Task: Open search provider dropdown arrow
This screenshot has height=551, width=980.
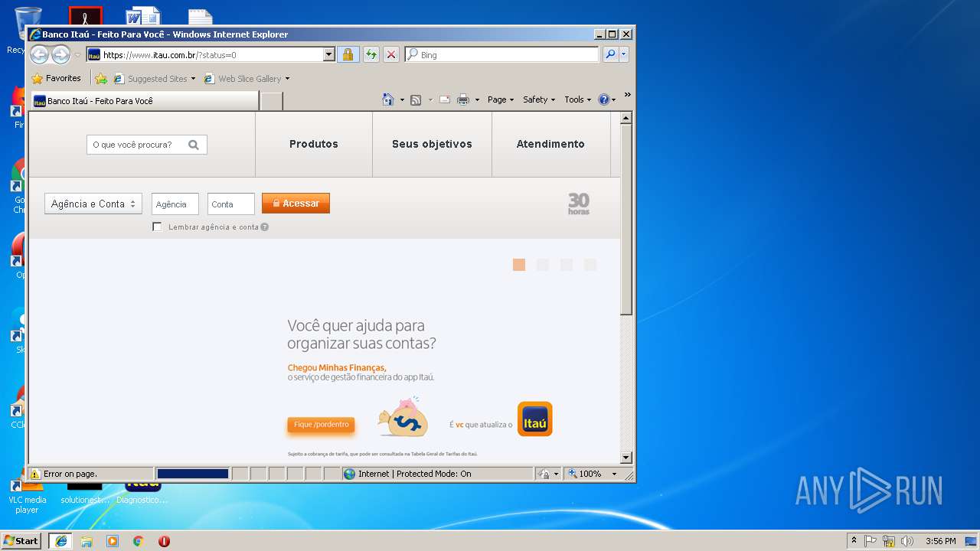Action: point(624,55)
